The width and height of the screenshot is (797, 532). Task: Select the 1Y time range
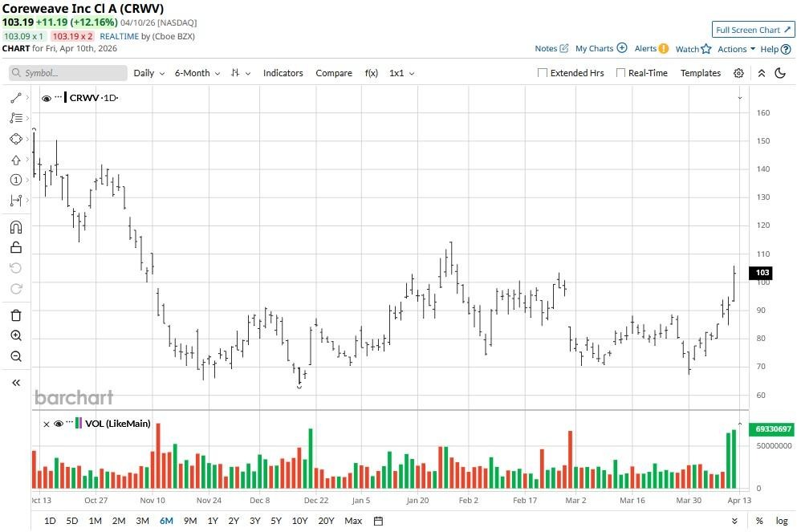[x=213, y=521]
